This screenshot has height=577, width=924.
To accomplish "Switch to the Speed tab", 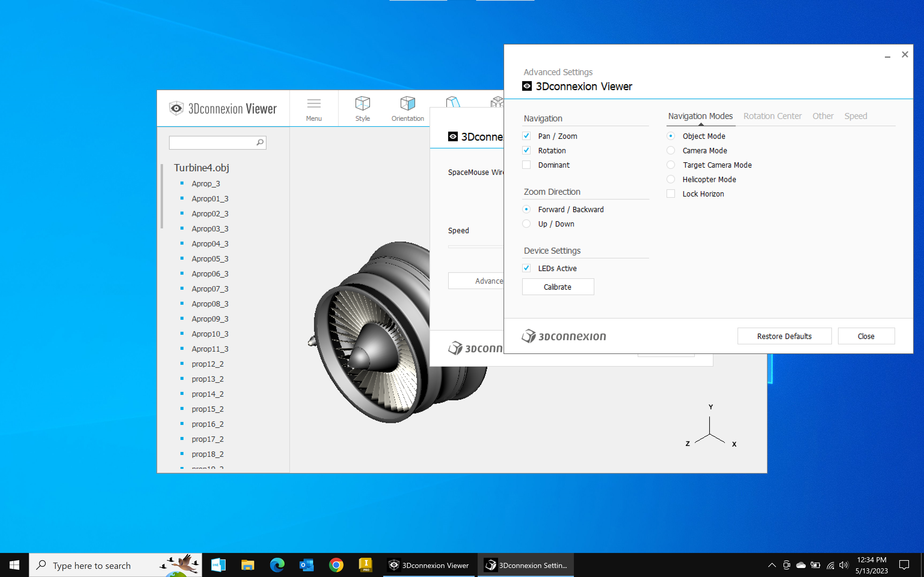I will coord(855,116).
